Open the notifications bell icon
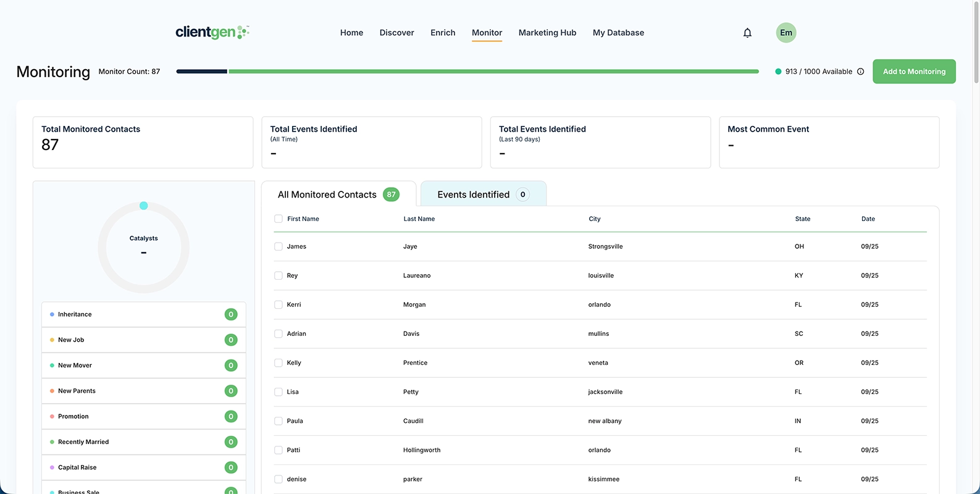 (747, 33)
